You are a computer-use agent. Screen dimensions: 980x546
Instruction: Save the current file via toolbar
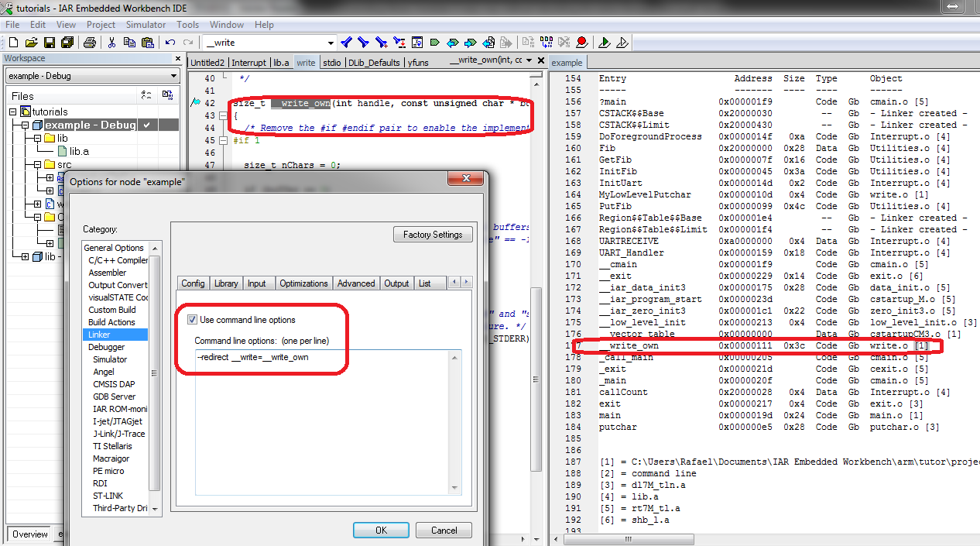click(x=49, y=43)
